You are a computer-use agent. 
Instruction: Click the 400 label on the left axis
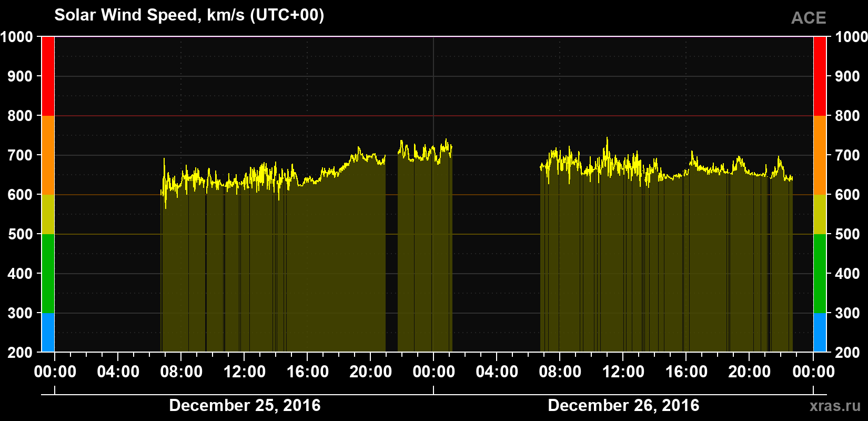[21, 274]
